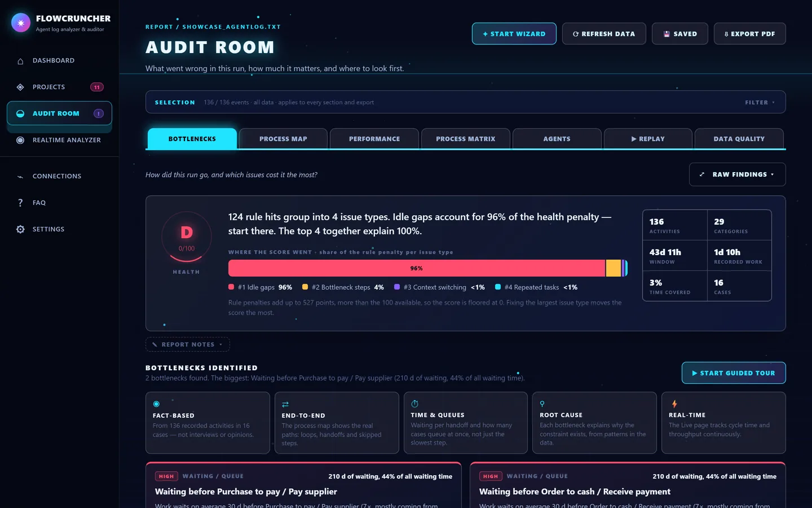This screenshot has height=508, width=812.
Task: Start the guided tour
Action: (734, 373)
